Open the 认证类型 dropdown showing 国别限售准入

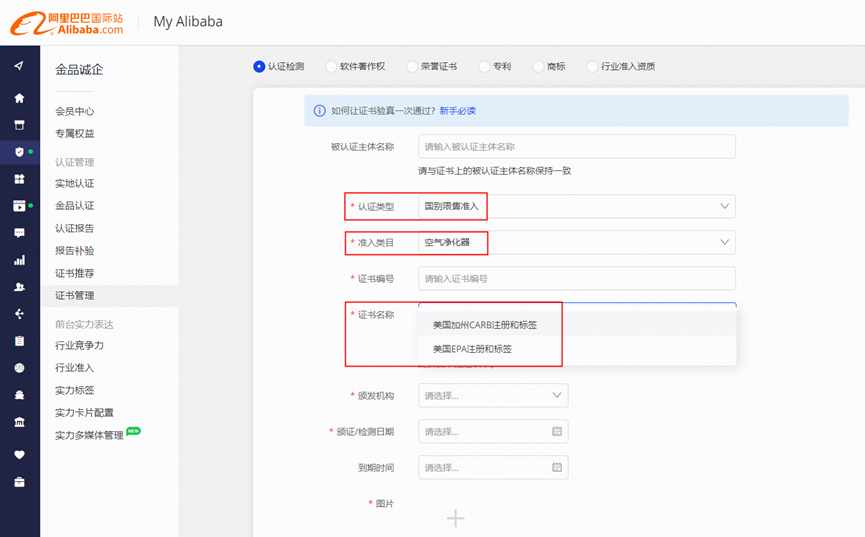point(576,206)
